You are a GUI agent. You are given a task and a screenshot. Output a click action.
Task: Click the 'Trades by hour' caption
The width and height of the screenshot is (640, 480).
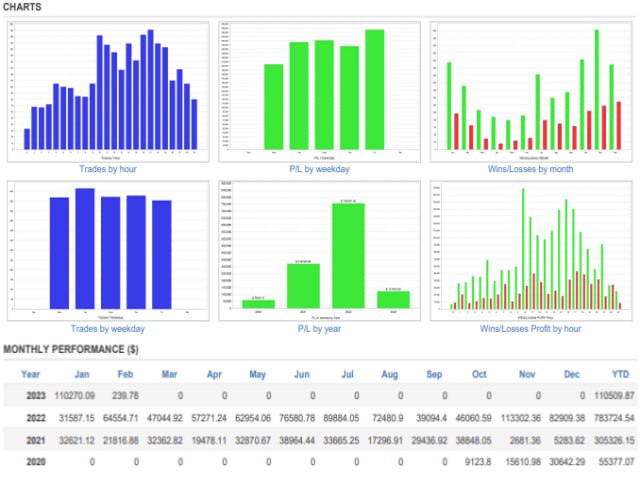[x=108, y=169]
